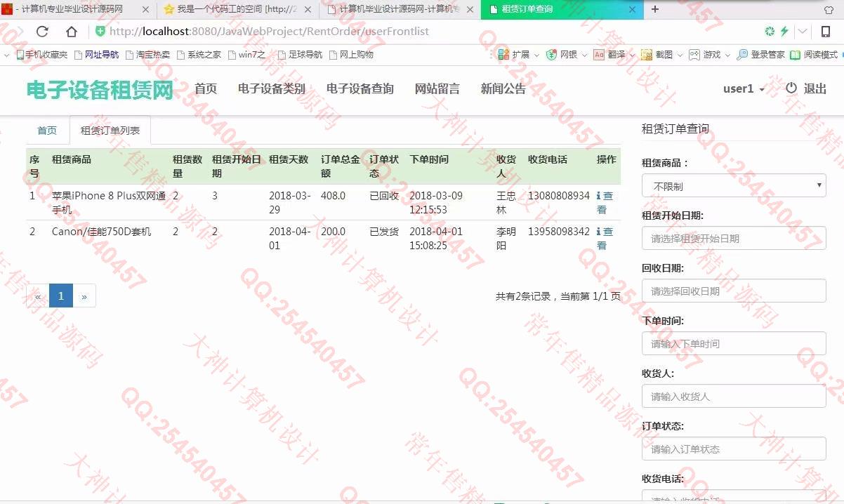844x504 pixels.
Task: Click the 电子设备租赁网 site logo
Action: click(100, 90)
